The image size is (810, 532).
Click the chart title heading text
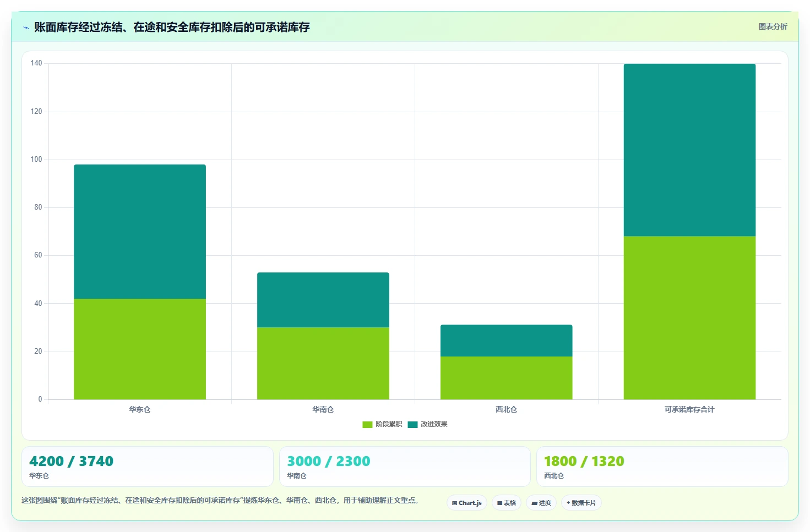pyautogui.click(x=172, y=27)
